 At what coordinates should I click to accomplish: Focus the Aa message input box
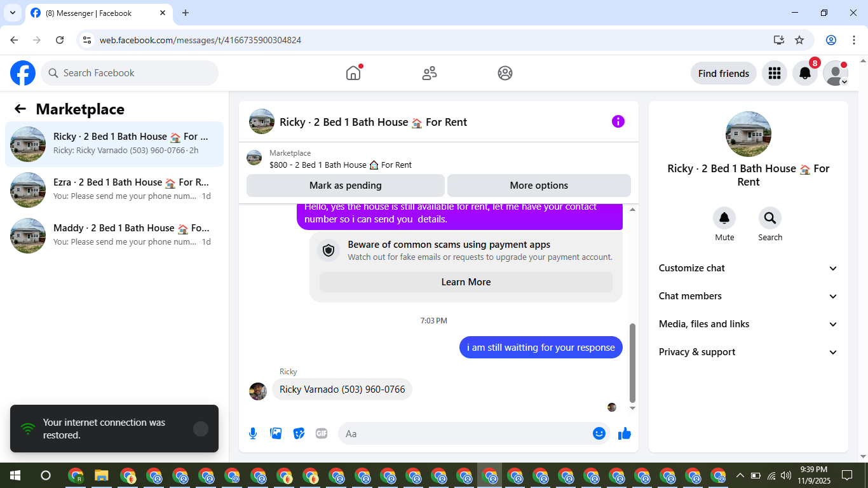coord(474,433)
